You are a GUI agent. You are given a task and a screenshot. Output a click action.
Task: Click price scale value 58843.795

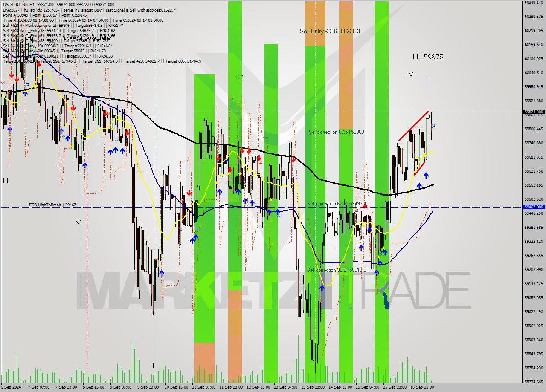[534, 354]
